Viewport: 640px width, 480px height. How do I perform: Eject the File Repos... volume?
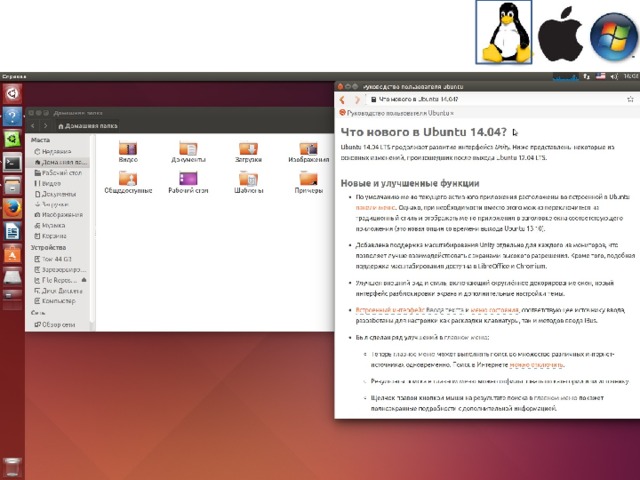pyautogui.click(x=84, y=280)
